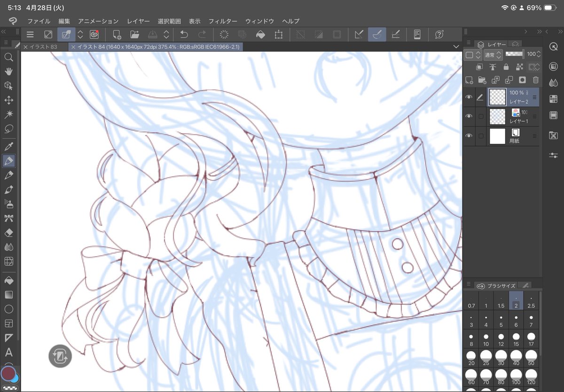
Task: Click the layer opacity slider
Action: pyautogui.click(x=514, y=54)
